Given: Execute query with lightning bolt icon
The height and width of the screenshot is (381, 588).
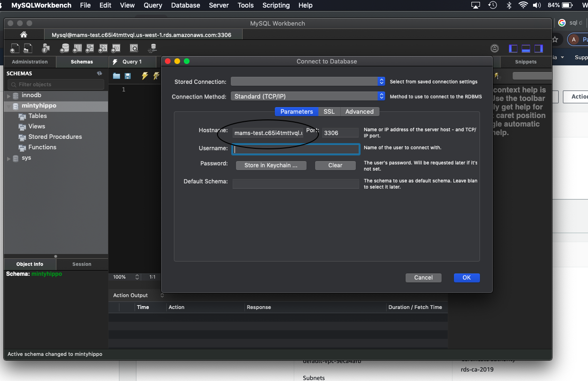Looking at the screenshot, I should (145, 76).
